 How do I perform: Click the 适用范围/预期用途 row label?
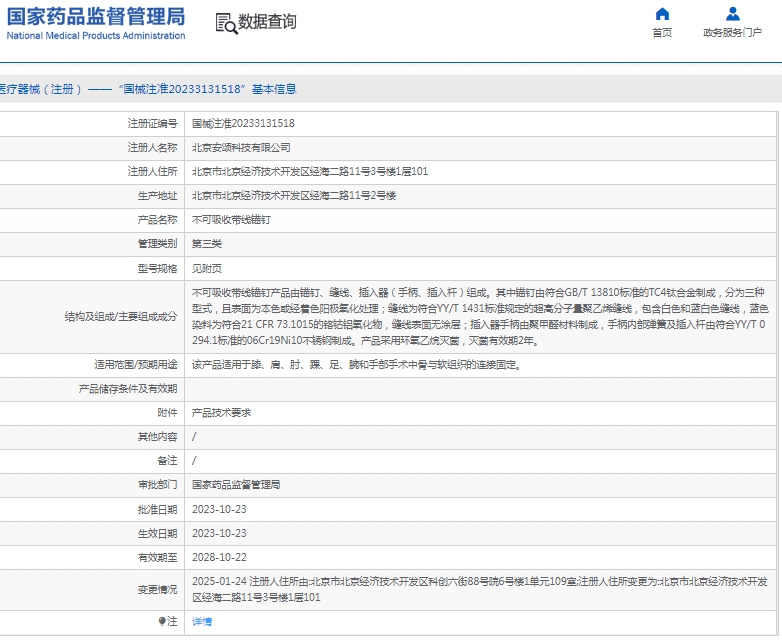tap(136, 365)
